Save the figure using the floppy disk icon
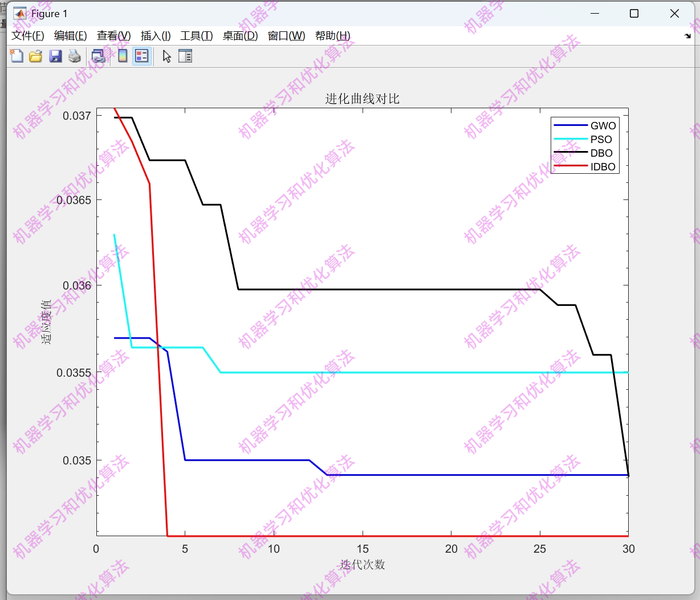The image size is (700, 600). click(55, 56)
